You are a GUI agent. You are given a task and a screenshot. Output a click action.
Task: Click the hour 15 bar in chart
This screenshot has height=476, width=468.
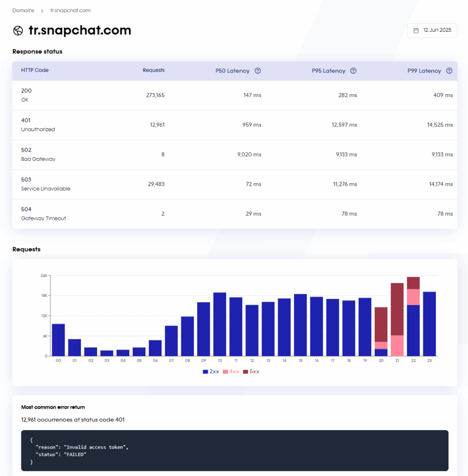[x=300, y=325]
